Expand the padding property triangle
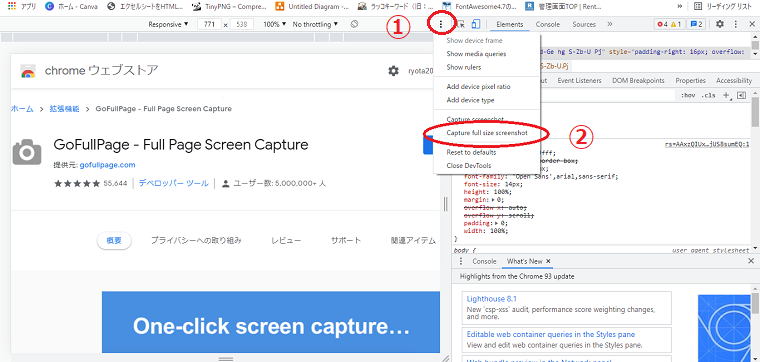 tap(497, 223)
